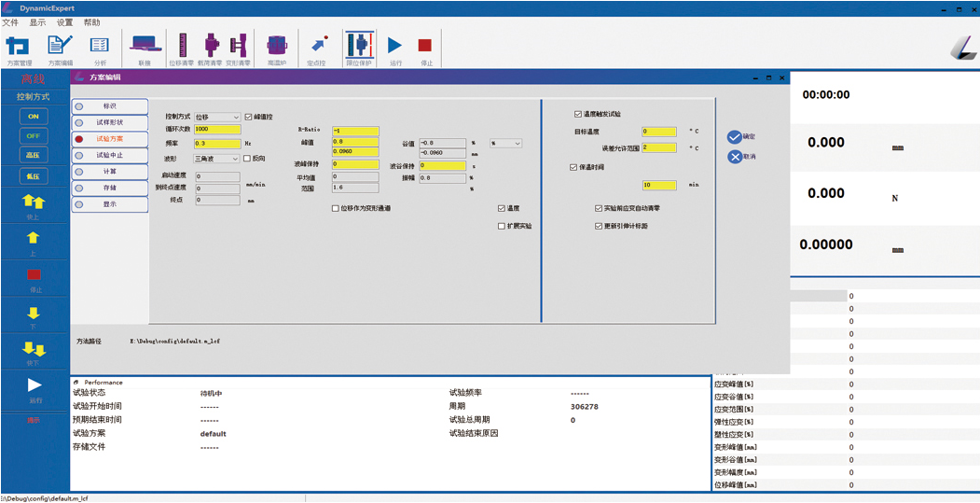Open the 文件 file menu

[x=10, y=22]
